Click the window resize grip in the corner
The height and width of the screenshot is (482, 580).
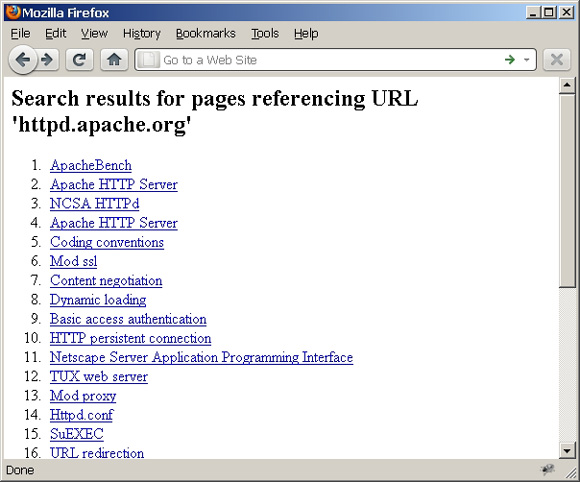click(571, 472)
